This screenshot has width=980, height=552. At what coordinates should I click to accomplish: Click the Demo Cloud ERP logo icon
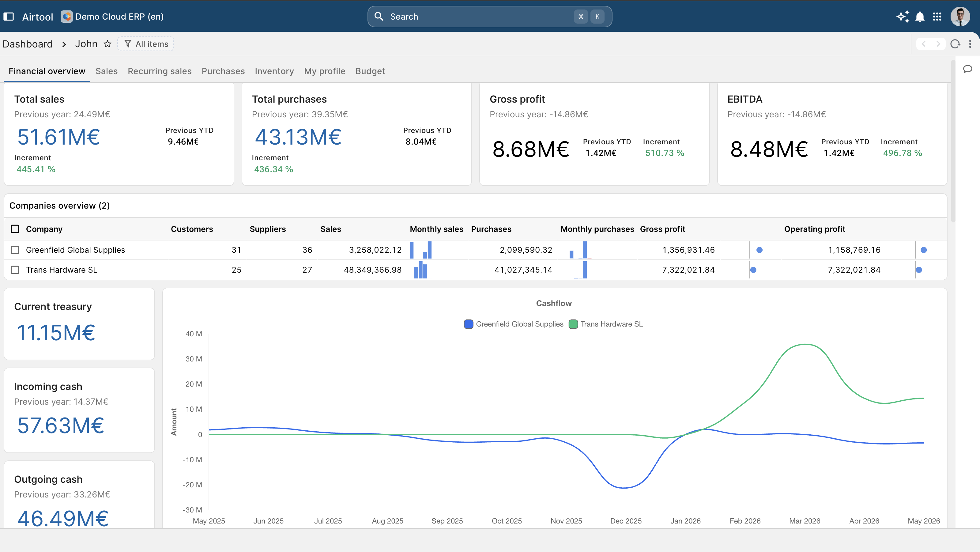click(x=66, y=16)
